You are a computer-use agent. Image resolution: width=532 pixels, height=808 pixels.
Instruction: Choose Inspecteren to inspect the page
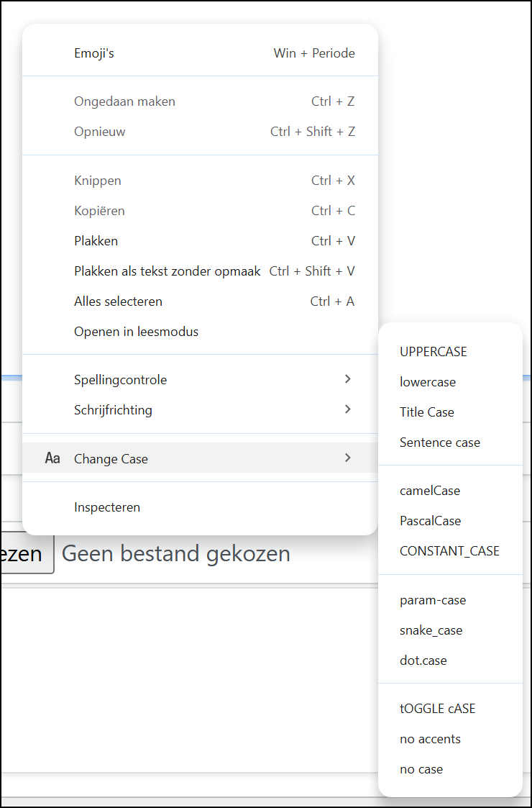[106, 507]
